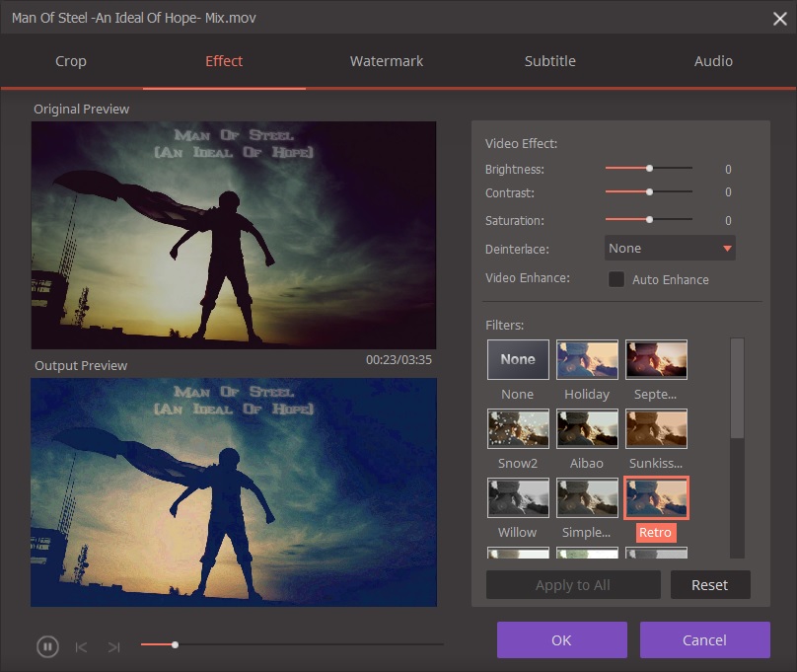The height and width of the screenshot is (672, 797).
Task: Enable Auto Enhance checkbox
Action: [x=616, y=279]
